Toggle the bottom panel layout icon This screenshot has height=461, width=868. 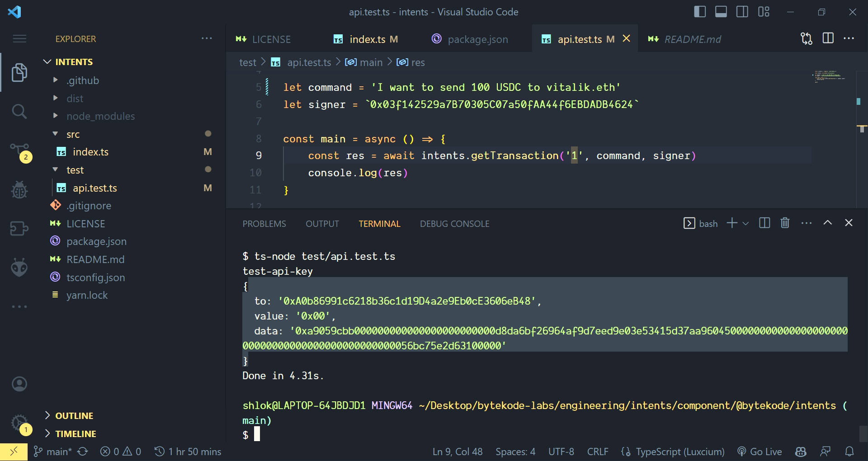tap(721, 12)
